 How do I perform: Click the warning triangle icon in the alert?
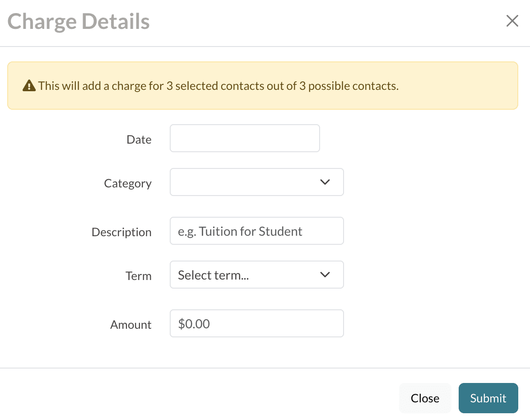pyautogui.click(x=29, y=86)
